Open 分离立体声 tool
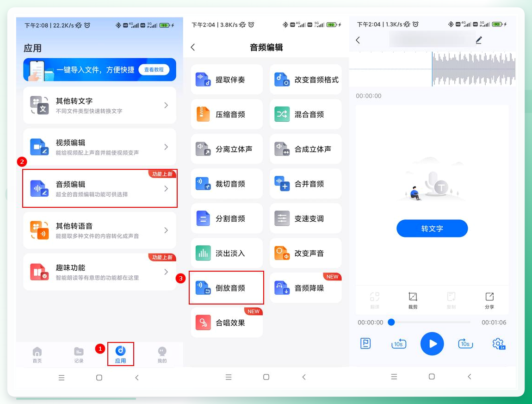Image resolution: width=532 pixels, height=404 pixels. click(x=227, y=149)
